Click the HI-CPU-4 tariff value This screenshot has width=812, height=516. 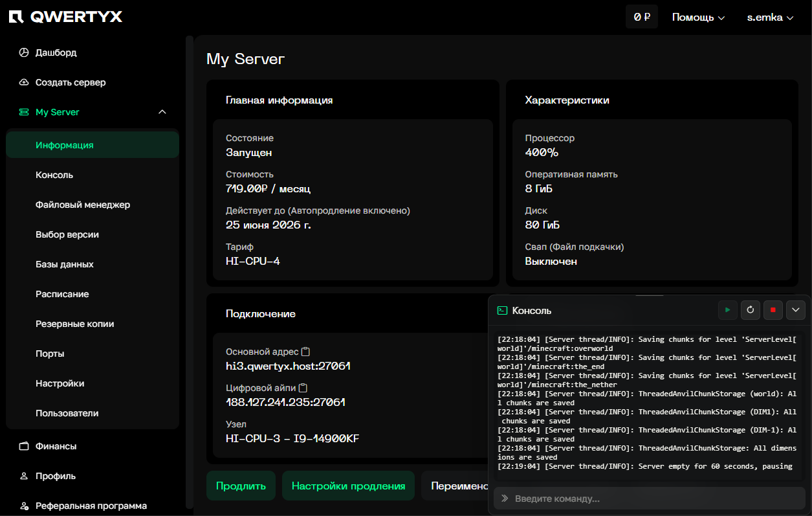click(253, 261)
